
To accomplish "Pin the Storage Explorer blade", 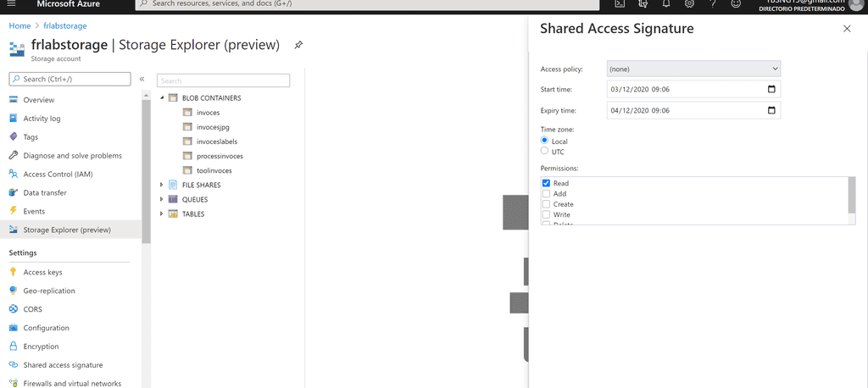I will coord(298,45).
